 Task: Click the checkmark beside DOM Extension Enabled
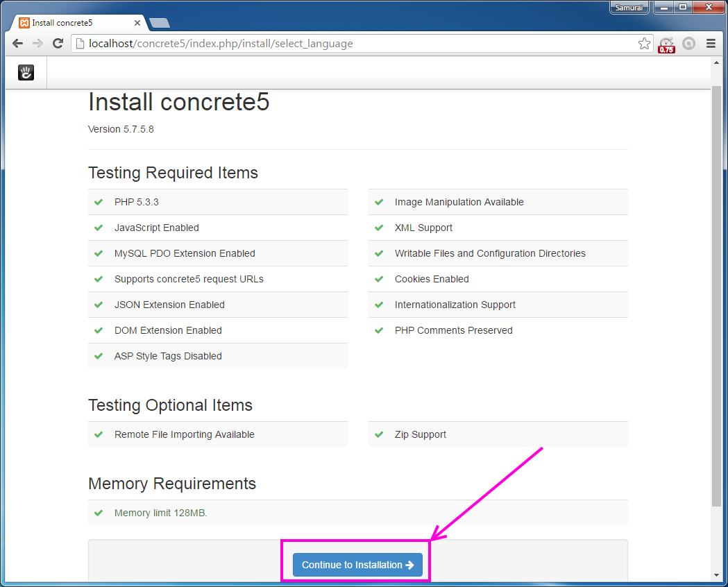tap(99, 330)
